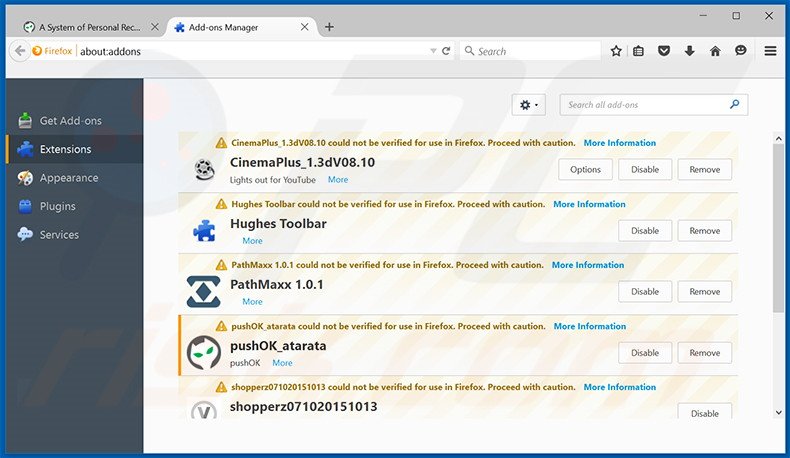Screen dimensions: 790x458
Task: Open CinemaPlus Options
Action: tap(585, 169)
